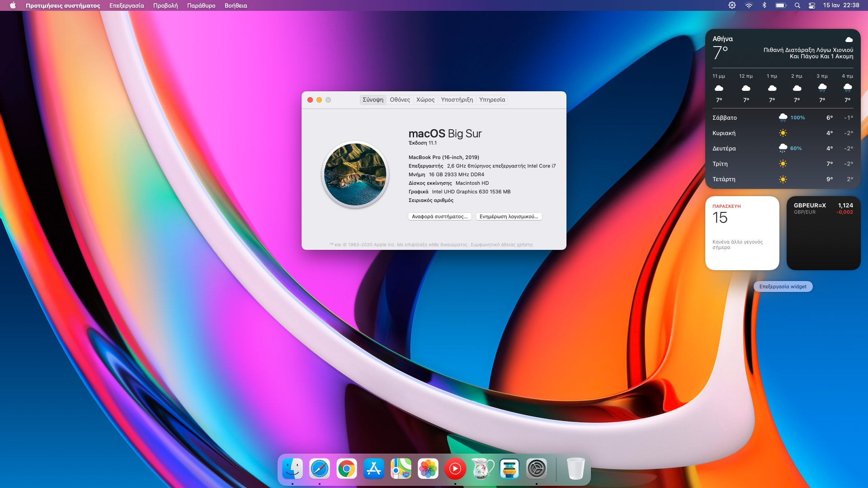Viewport: 868px width, 488px height.
Task: Open System Preferences gear in Dock
Action: click(537, 469)
